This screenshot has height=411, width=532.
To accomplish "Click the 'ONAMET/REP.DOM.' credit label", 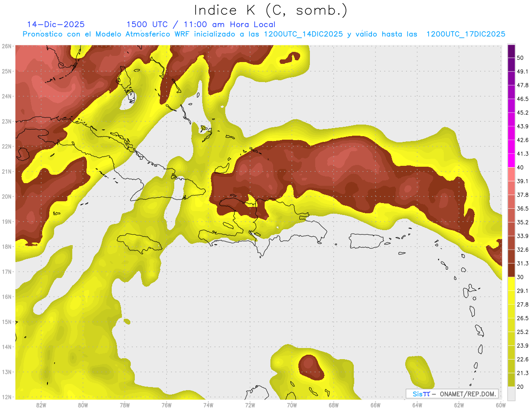I will click(467, 394).
